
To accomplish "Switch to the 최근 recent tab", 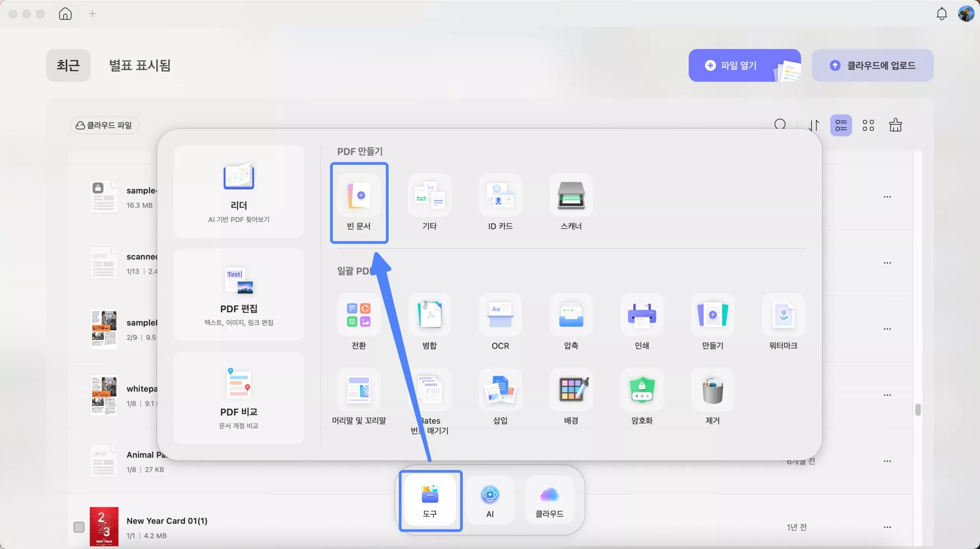I will pyautogui.click(x=69, y=65).
